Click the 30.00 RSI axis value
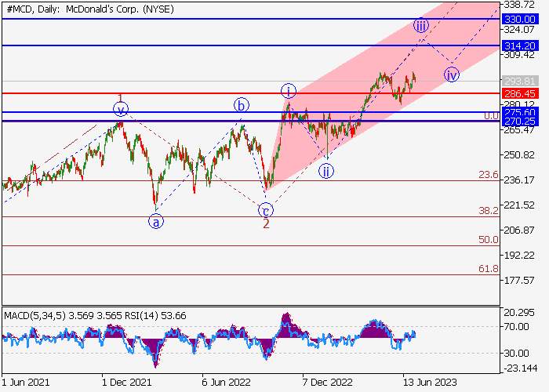This screenshot has height=392, width=549. pyautogui.click(x=516, y=354)
